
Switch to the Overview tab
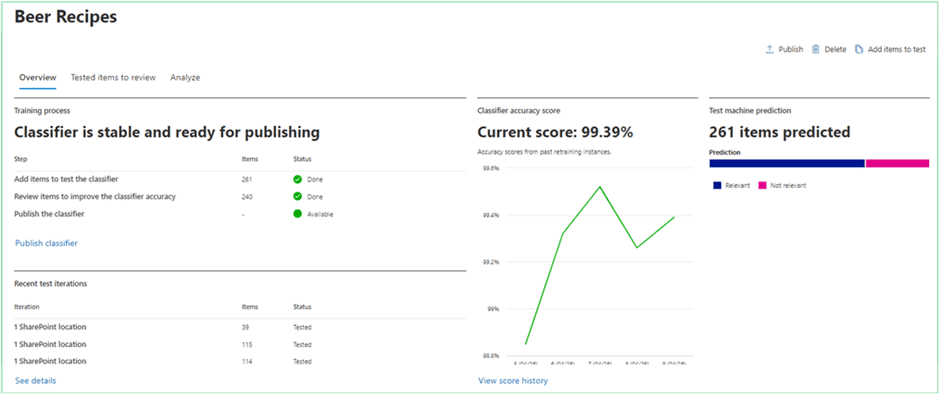click(38, 77)
